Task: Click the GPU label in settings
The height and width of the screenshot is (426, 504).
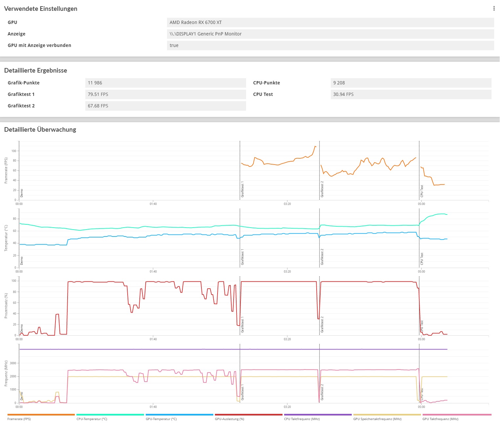Action: (x=12, y=22)
